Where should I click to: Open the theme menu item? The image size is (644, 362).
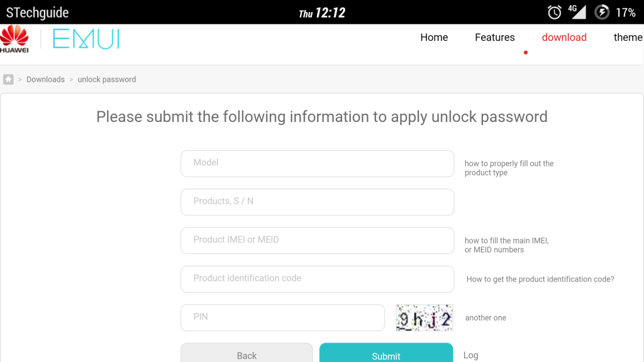click(x=628, y=38)
